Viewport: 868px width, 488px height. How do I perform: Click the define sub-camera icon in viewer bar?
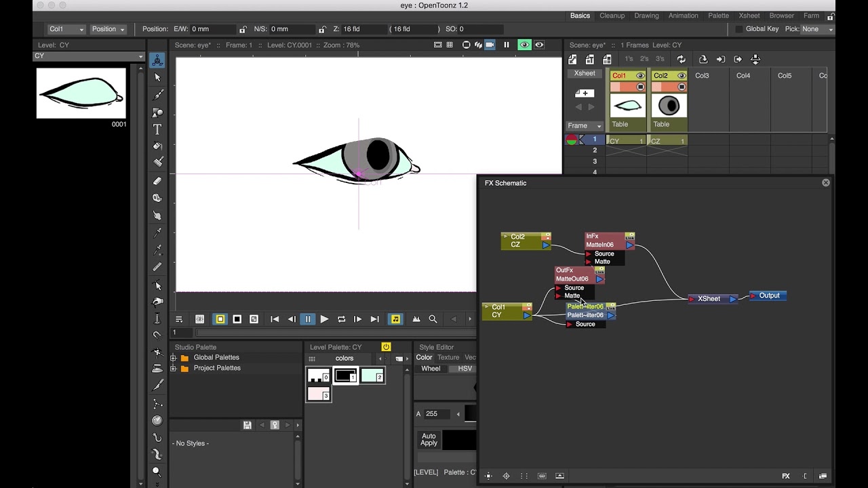pos(200,319)
